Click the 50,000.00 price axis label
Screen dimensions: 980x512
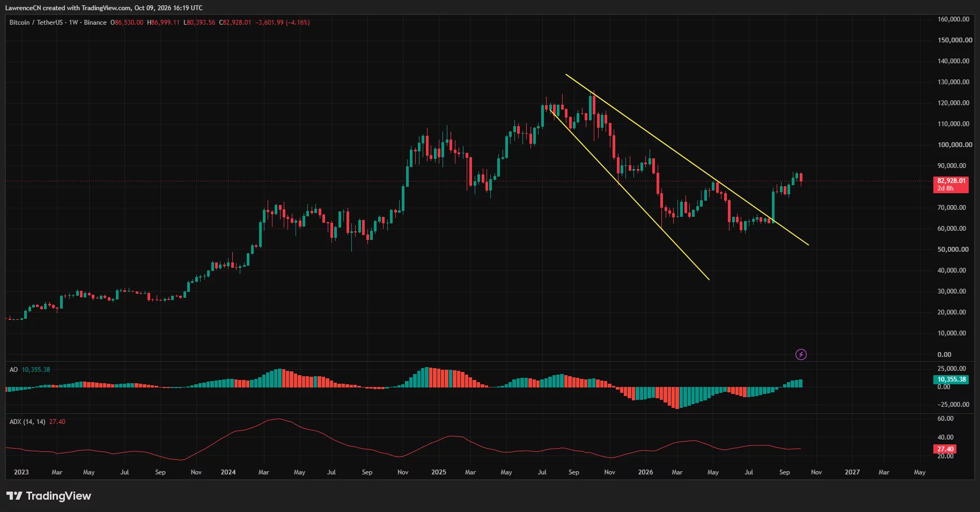953,250
